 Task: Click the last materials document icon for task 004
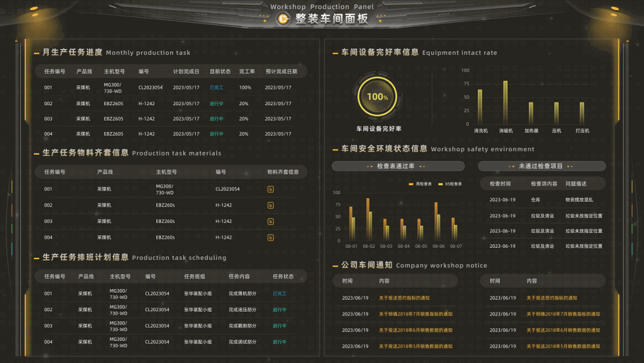(271, 237)
